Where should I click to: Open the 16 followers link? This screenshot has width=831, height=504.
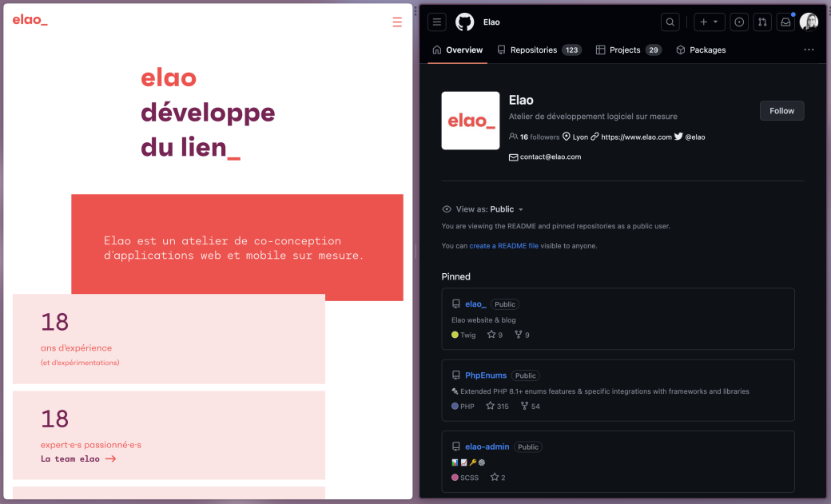tap(535, 137)
